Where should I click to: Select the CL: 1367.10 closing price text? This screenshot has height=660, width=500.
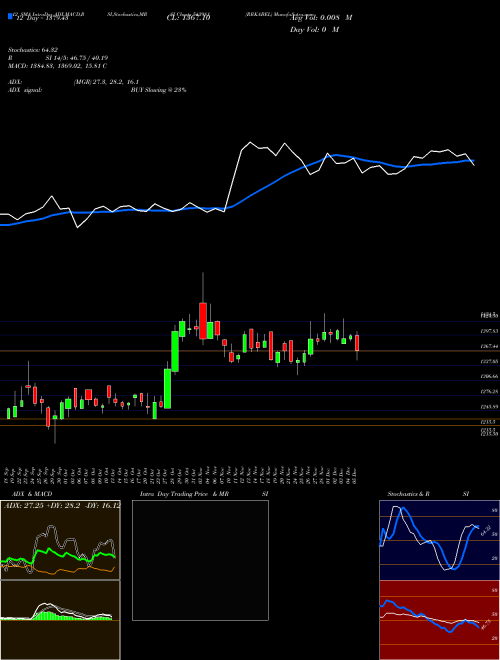188,17
